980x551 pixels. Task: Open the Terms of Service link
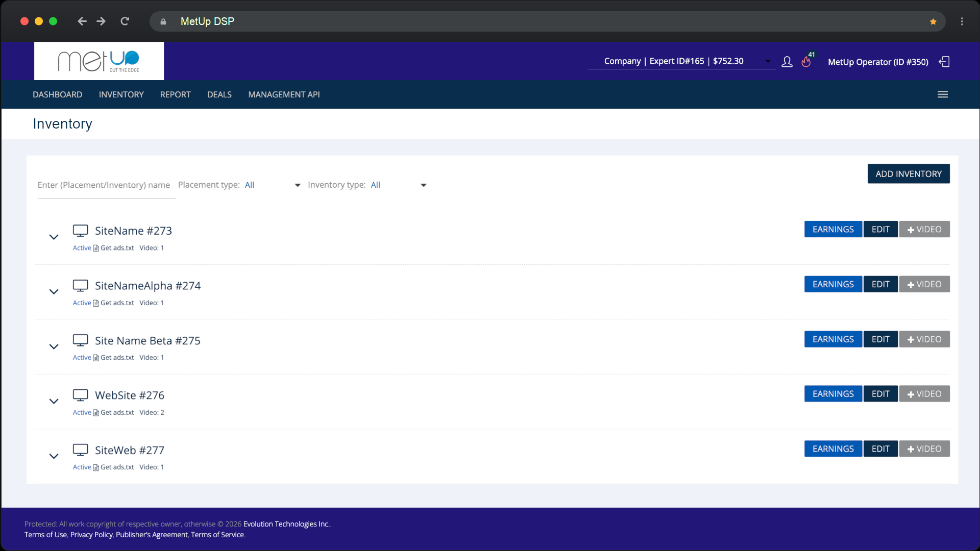[217, 535]
